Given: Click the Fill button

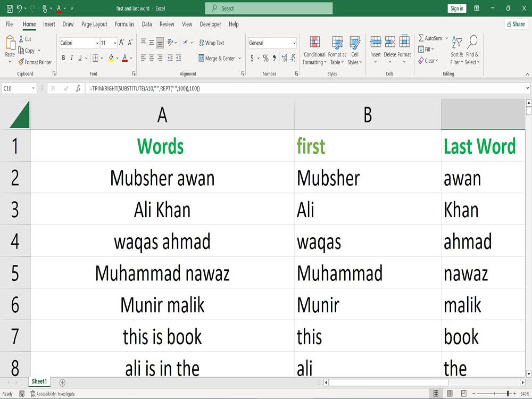Looking at the screenshot, I should (x=424, y=49).
